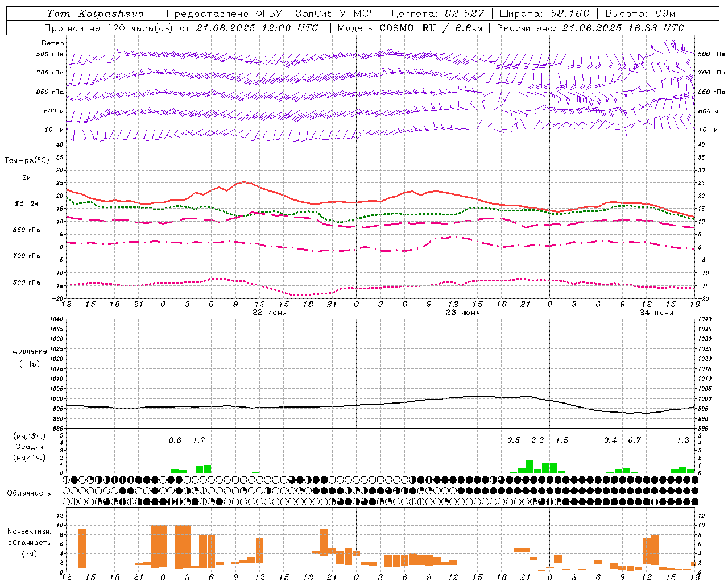Select the elevation text "Высота: 69м"
The image size is (728, 582).
[x=640, y=14]
